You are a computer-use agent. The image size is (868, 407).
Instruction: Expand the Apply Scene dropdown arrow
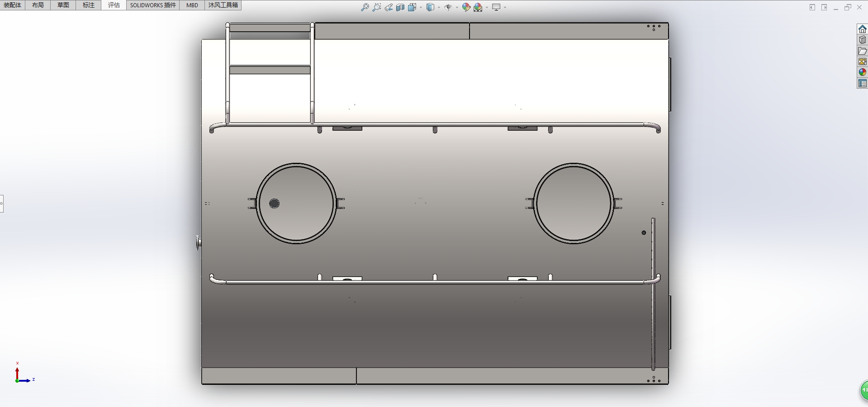[487, 7]
